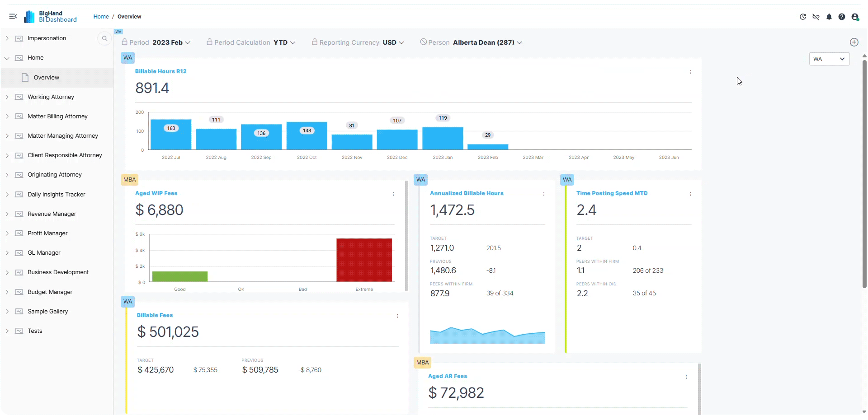The height and width of the screenshot is (420, 868).
Task: Expand the Matter Billing Attorney node
Action: tap(7, 117)
